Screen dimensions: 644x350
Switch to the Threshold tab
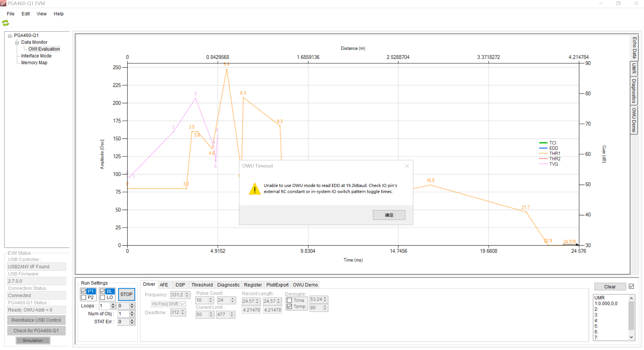(x=202, y=285)
